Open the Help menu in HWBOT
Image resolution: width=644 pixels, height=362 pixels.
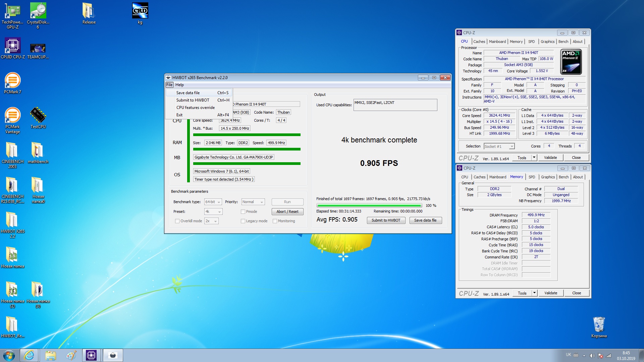[x=179, y=85]
